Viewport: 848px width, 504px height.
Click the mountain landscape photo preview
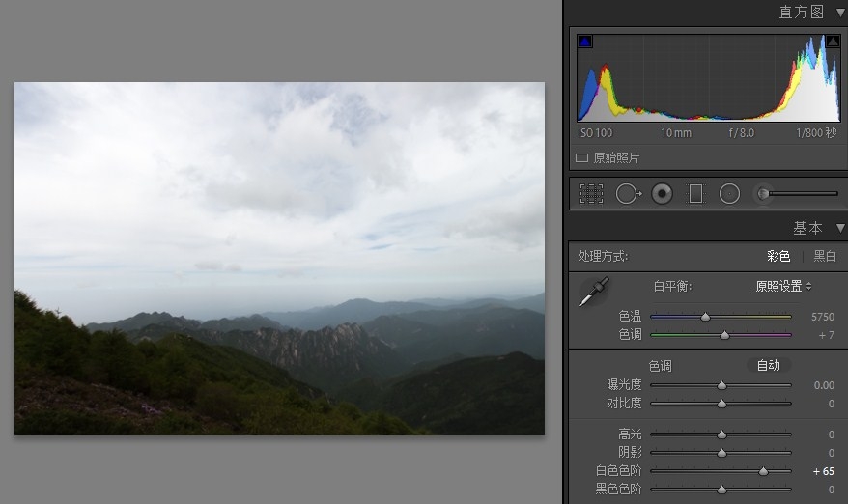pyautogui.click(x=279, y=258)
